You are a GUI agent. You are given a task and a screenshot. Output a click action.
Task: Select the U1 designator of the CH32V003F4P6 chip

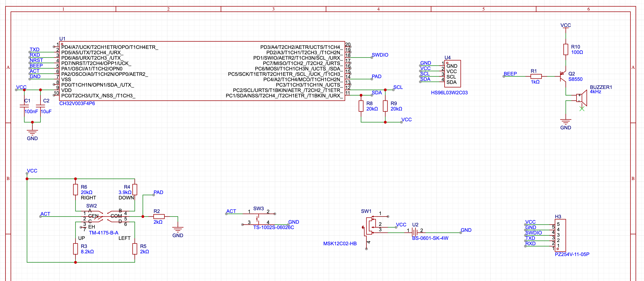point(62,39)
